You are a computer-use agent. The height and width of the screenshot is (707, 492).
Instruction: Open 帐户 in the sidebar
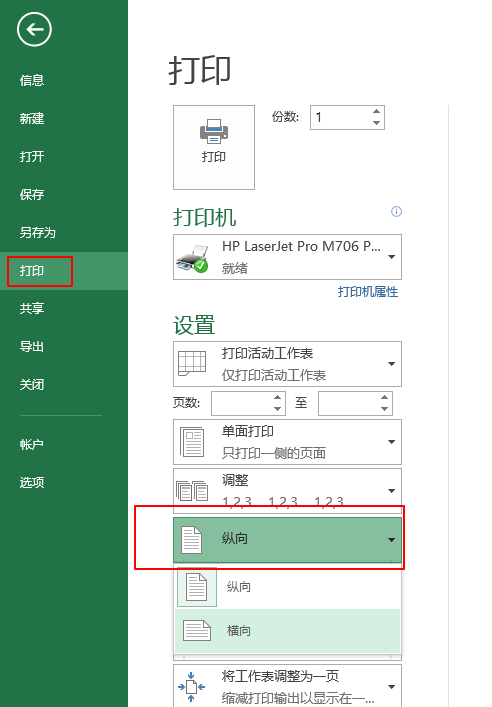[32, 445]
